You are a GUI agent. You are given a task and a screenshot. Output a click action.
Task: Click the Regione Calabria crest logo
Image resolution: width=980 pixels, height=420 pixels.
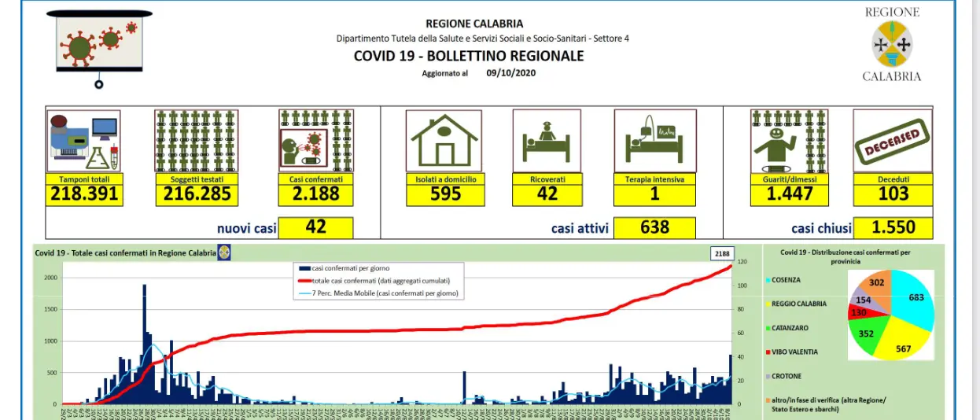(x=892, y=44)
